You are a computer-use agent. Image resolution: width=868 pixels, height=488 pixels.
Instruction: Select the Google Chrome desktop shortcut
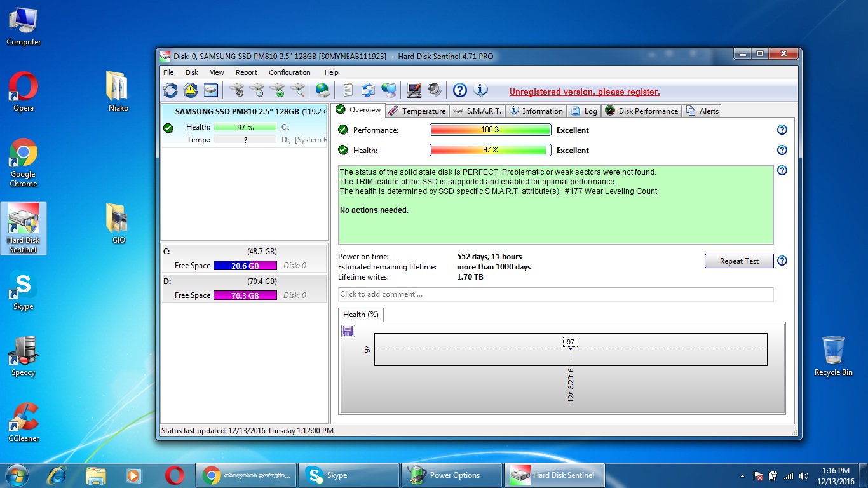tap(24, 163)
